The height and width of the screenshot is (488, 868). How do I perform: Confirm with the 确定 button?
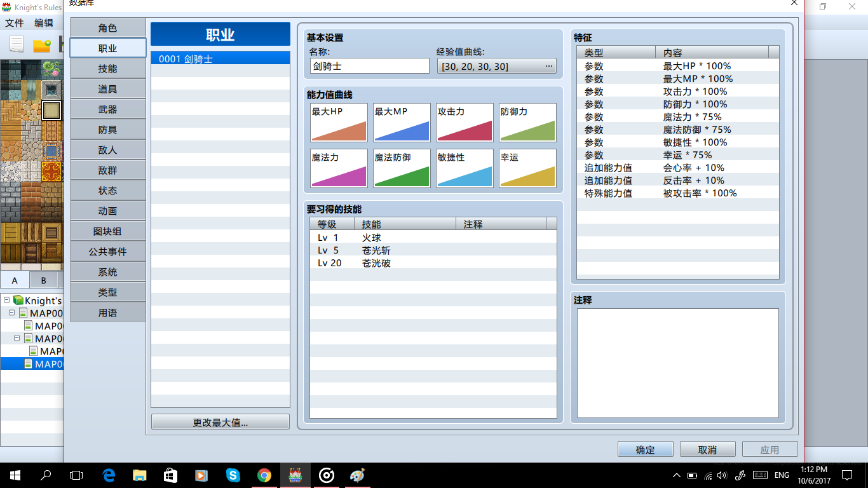pyautogui.click(x=645, y=449)
